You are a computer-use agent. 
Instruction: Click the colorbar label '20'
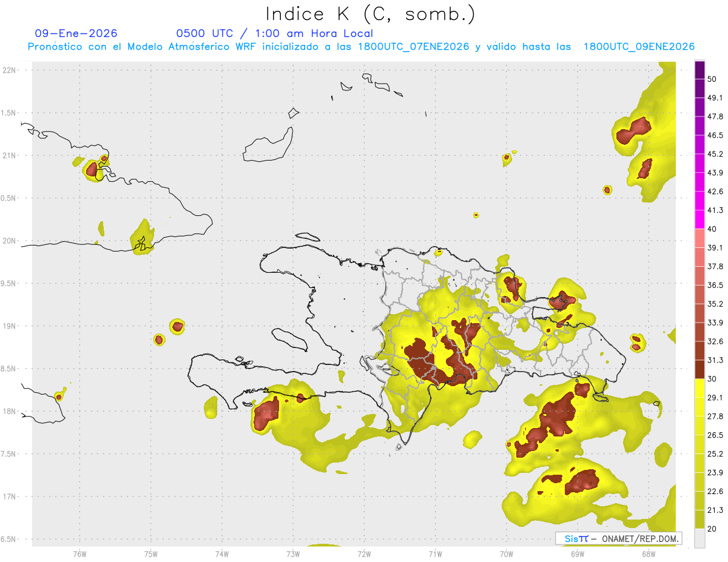click(x=712, y=529)
